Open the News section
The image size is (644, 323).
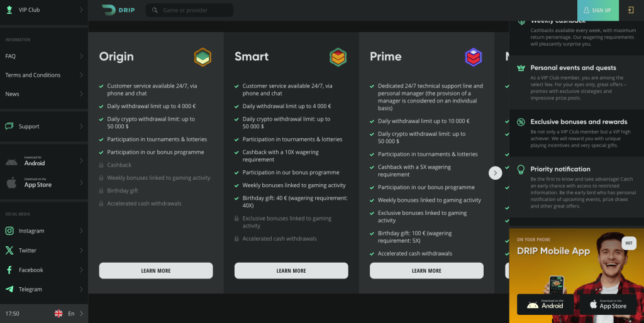(x=44, y=94)
